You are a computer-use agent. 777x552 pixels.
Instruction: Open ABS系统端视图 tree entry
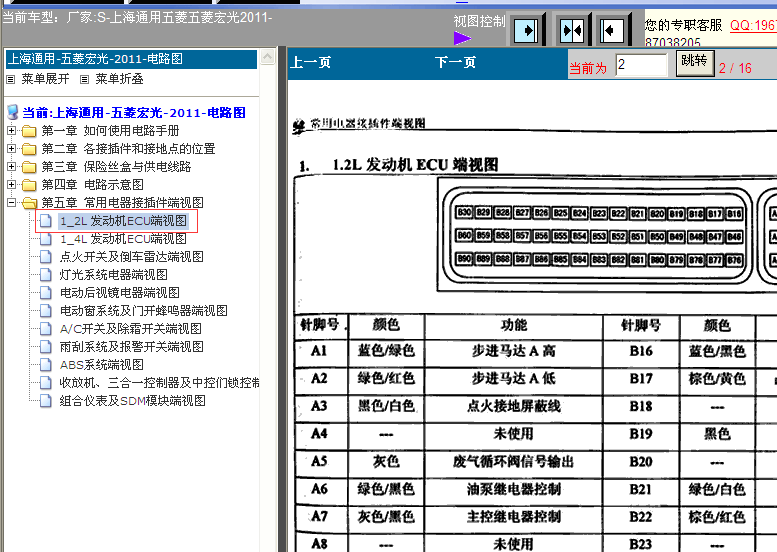click(102, 365)
